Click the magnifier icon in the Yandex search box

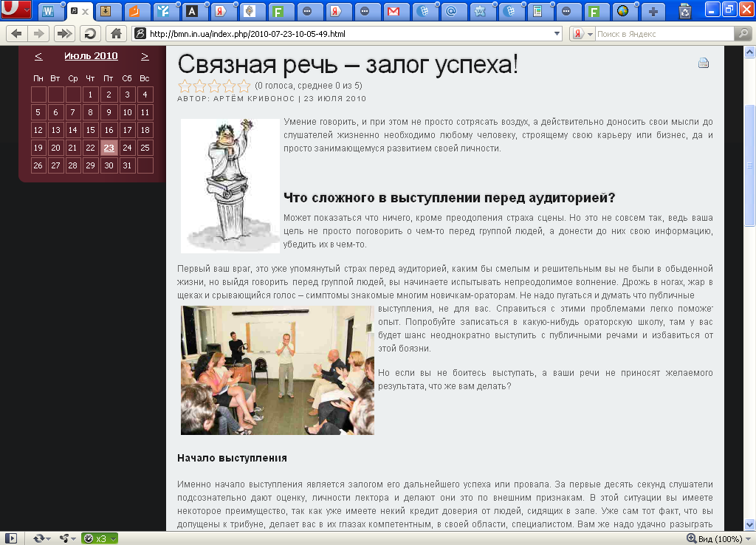point(743,33)
